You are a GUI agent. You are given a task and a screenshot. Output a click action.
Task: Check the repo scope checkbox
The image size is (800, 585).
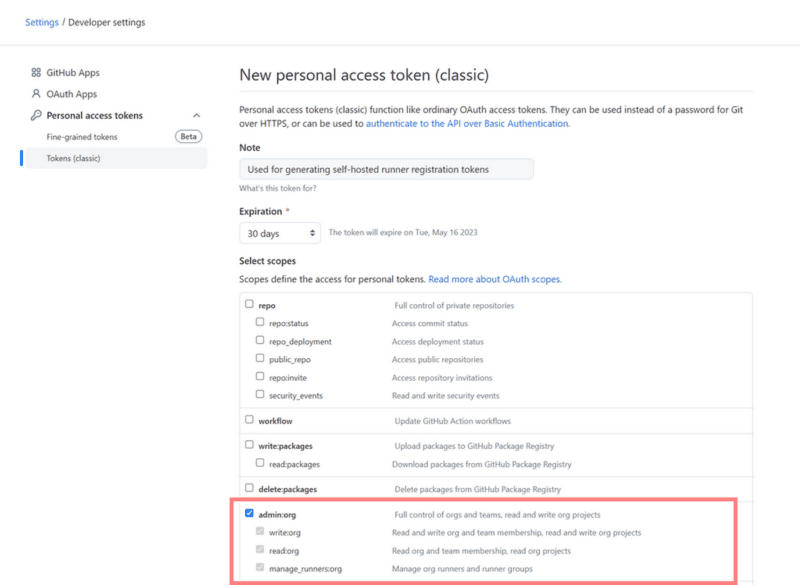click(x=249, y=304)
